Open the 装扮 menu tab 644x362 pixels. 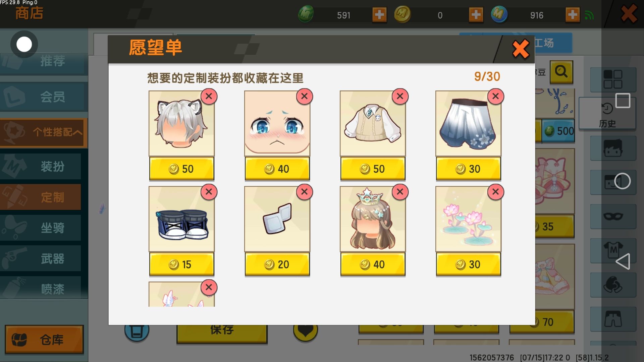[41, 166]
